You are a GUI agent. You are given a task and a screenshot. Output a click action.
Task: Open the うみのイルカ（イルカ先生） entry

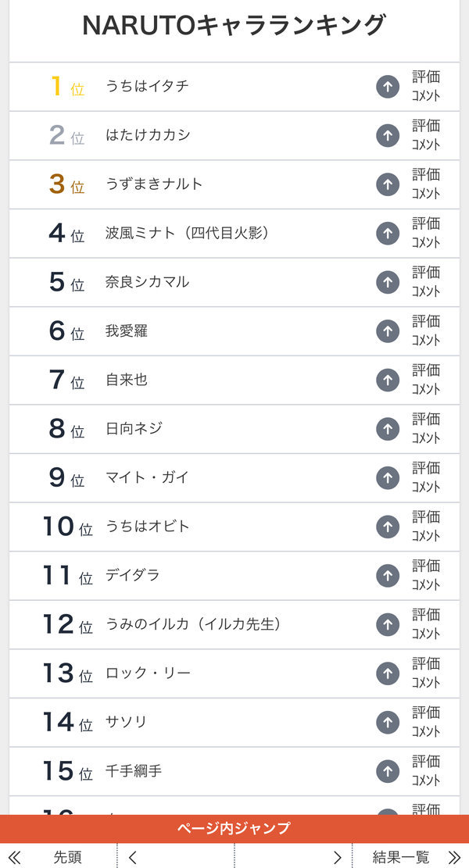tap(193, 624)
